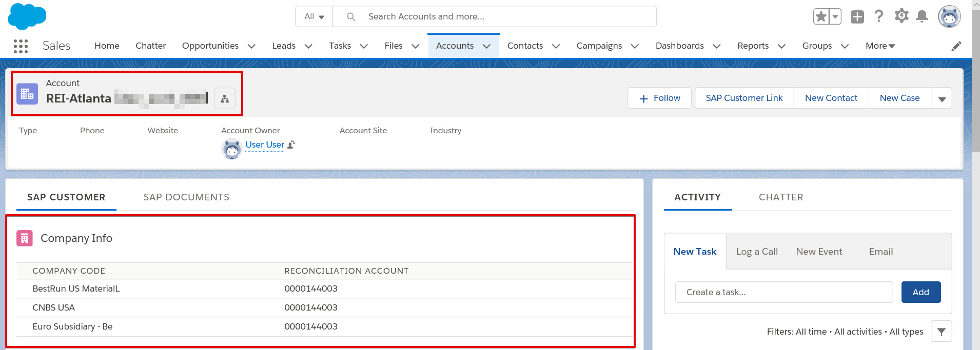
Task: Expand the favorites list arrow
Action: pos(835,16)
